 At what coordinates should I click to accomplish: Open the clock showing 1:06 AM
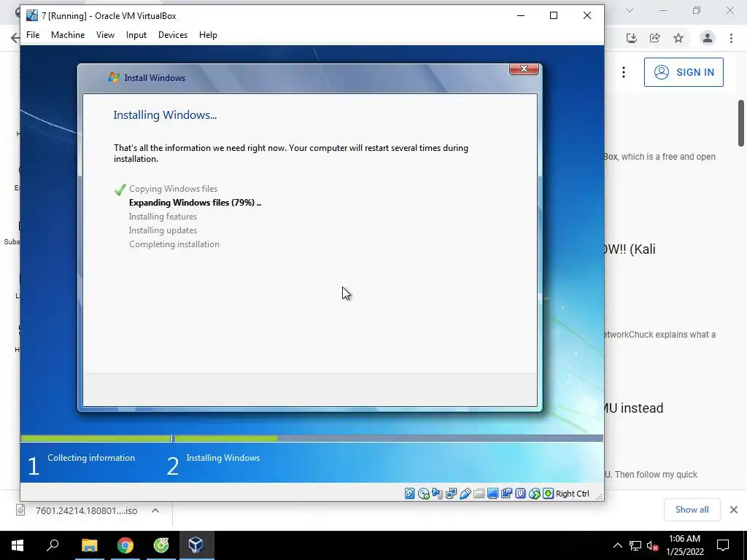[x=684, y=545]
